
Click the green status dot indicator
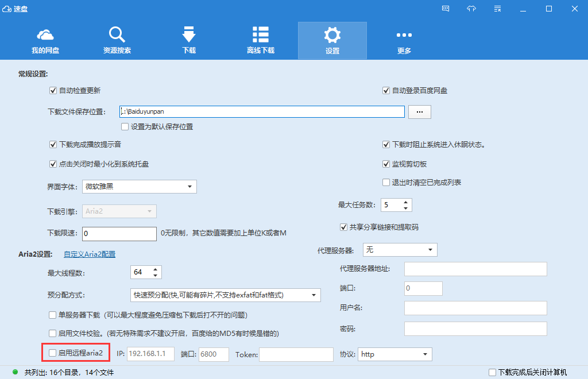[x=16, y=372]
